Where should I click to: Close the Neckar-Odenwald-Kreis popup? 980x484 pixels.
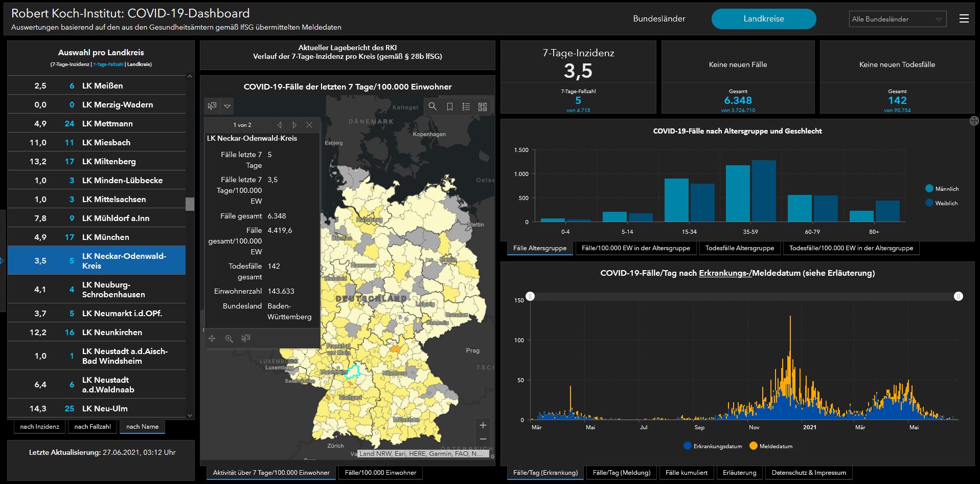(x=309, y=125)
